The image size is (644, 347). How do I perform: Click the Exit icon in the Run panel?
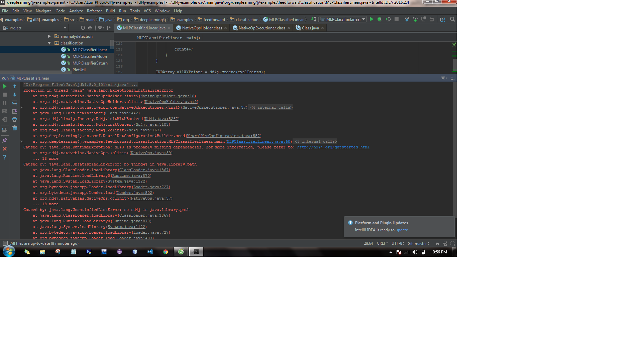tap(5, 120)
